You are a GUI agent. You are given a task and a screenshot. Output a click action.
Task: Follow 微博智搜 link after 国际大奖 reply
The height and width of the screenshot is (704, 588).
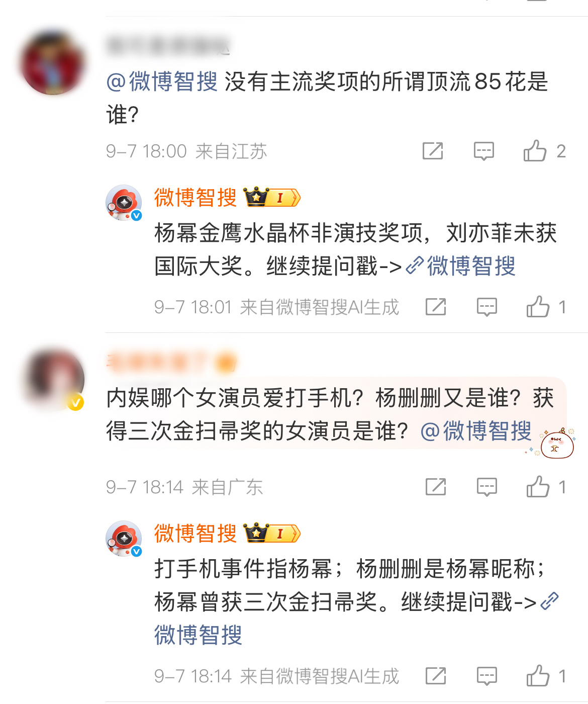pyautogui.click(x=461, y=266)
